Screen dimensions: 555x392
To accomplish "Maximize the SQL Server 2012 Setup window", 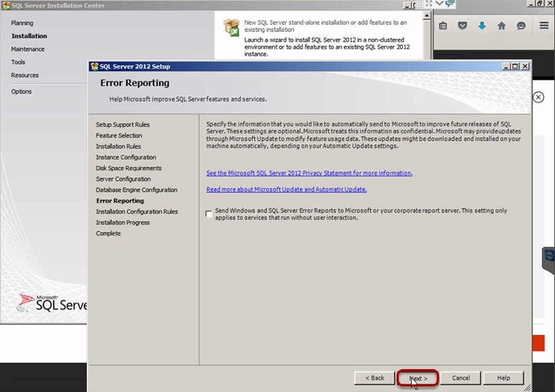I will coord(515,66).
